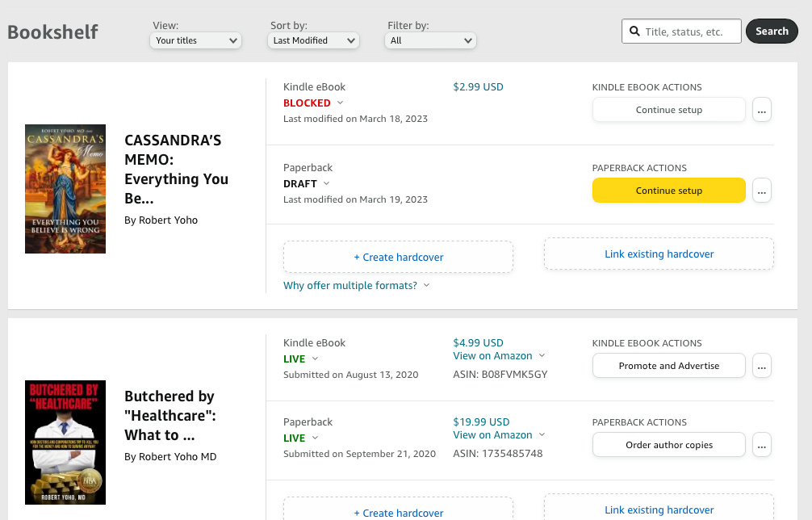Click the Cassandra's Memo book cover thumbnail
The image size is (812, 520).
[x=65, y=189]
